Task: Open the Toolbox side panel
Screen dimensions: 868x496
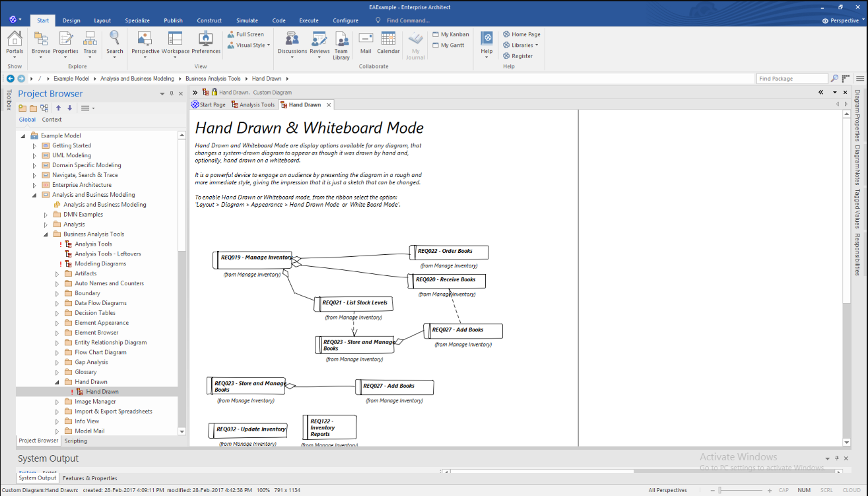Action: (9, 100)
